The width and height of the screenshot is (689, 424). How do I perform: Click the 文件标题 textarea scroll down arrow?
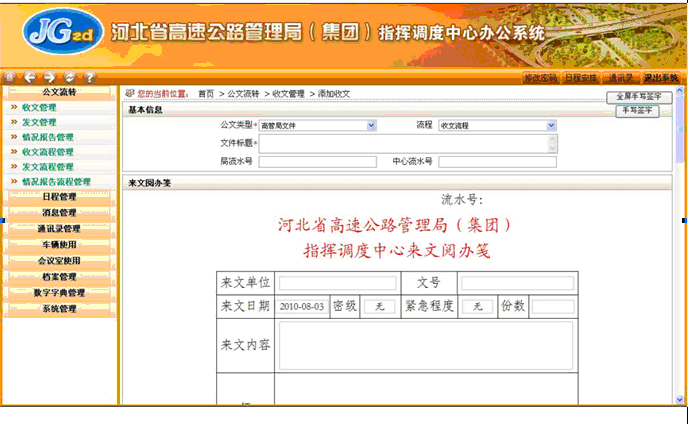553,149
